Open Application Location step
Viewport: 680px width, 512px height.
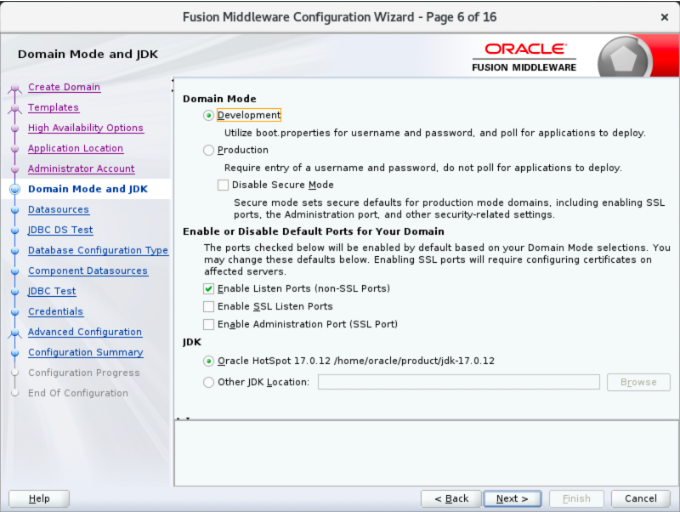tap(75, 148)
